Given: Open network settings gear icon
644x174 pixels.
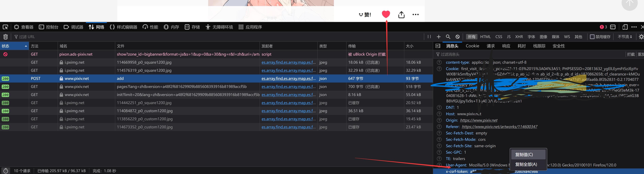Looking at the screenshot, I should click(x=641, y=37).
